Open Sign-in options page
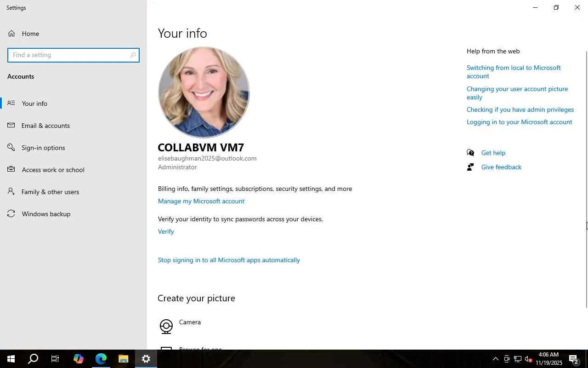This screenshot has height=368, width=588. (x=73, y=148)
